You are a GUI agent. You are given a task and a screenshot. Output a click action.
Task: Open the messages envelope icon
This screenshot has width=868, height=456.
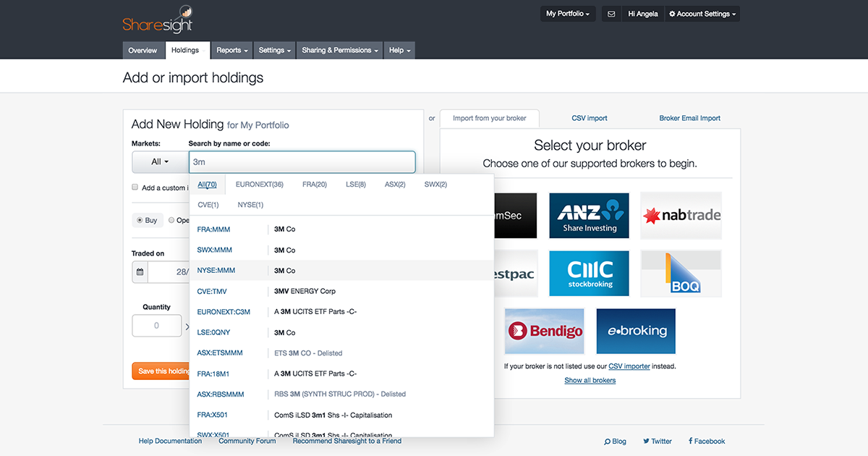coord(611,13)
